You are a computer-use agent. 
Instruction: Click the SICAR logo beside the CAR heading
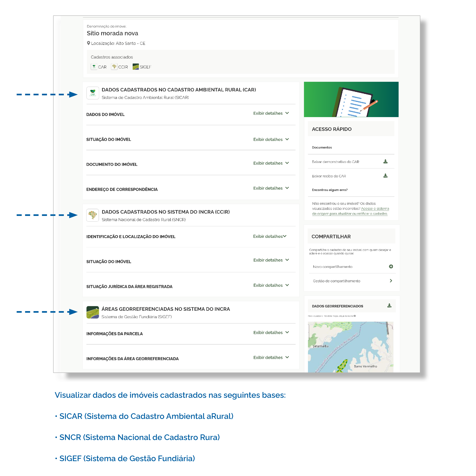[93, 93]
